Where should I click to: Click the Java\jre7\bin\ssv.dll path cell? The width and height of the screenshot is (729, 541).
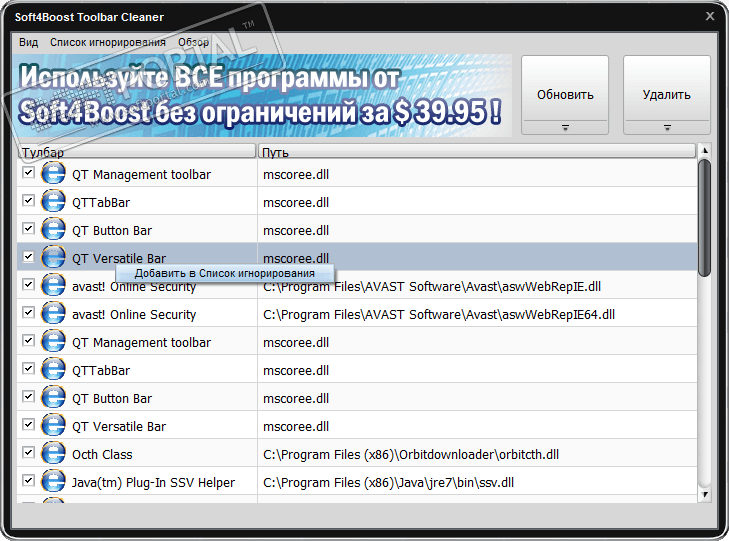point(389,482)
